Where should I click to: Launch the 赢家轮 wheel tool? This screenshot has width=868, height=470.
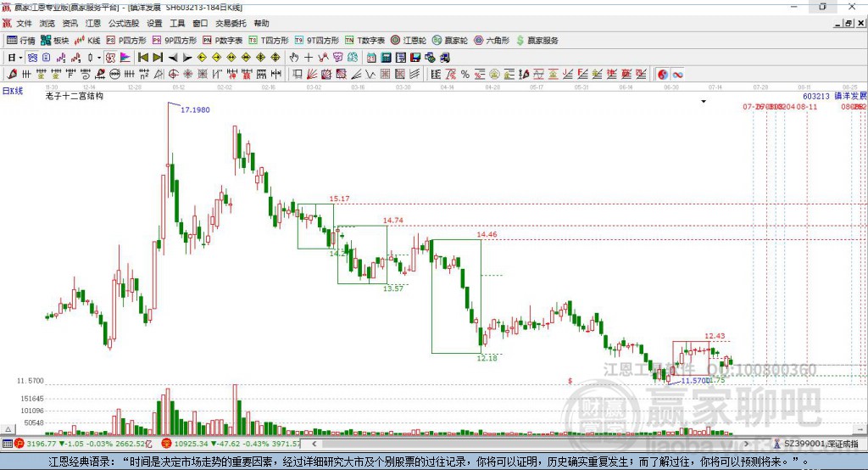pyautogui.click(x=449, y=40)
